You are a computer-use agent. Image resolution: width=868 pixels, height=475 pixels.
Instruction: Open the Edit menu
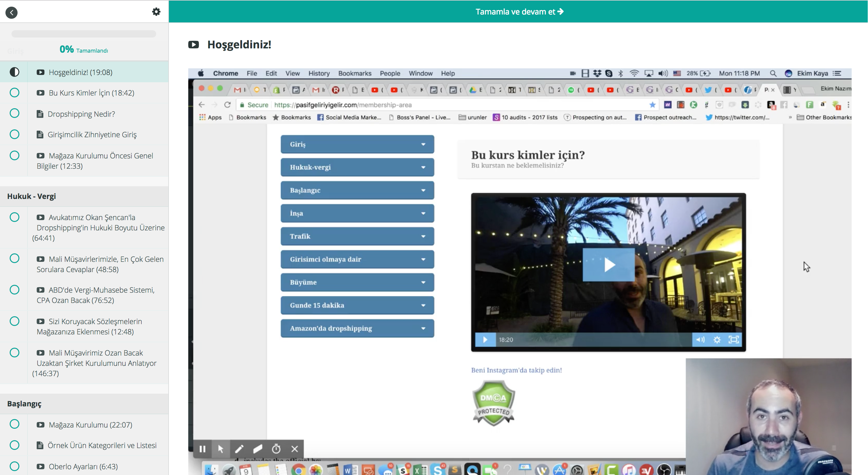point(271,73)
